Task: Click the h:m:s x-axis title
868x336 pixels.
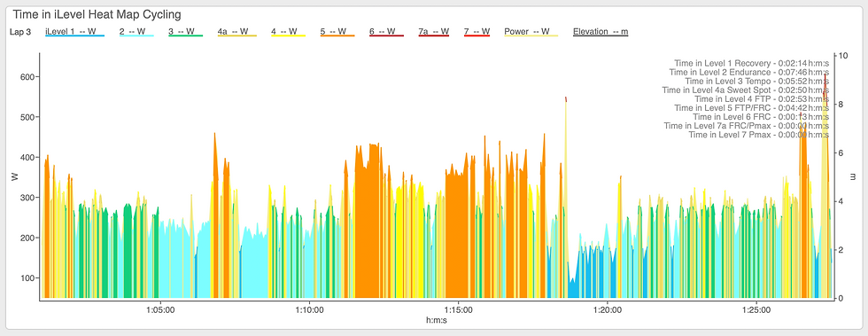Action: 437,320
